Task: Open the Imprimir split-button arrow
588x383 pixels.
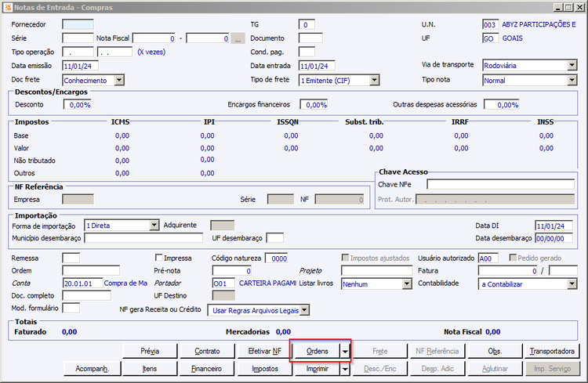Action: pos(345,369)
